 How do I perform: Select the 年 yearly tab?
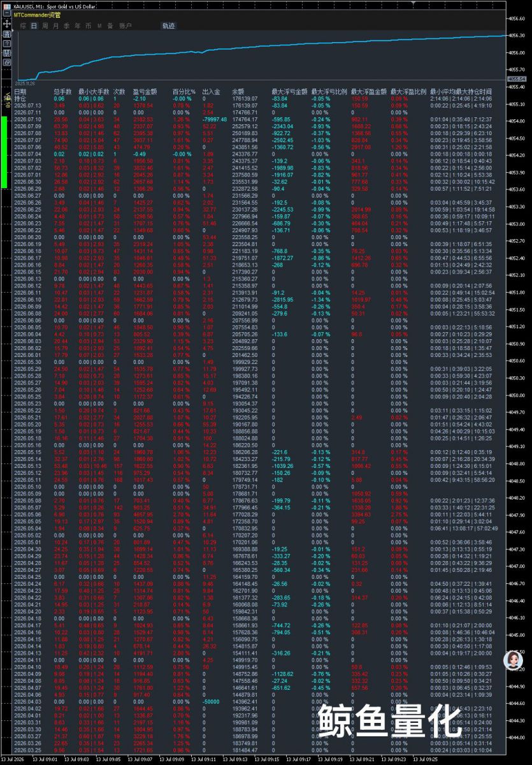78,26
